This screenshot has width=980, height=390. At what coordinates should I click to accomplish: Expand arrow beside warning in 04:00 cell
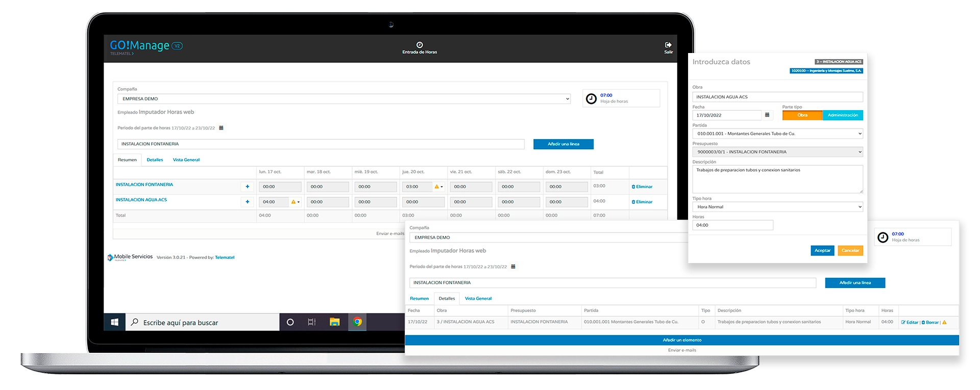click(x=299, y=202)
